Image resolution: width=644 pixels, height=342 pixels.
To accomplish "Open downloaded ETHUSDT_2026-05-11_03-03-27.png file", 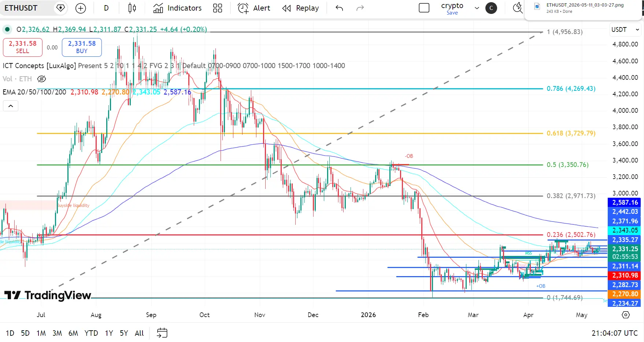I will tap(585, 5).
